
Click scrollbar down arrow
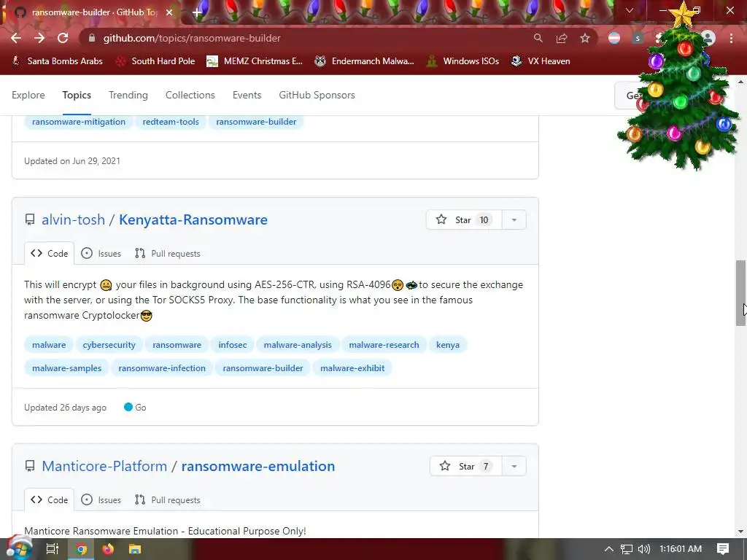tap(740, 531)
